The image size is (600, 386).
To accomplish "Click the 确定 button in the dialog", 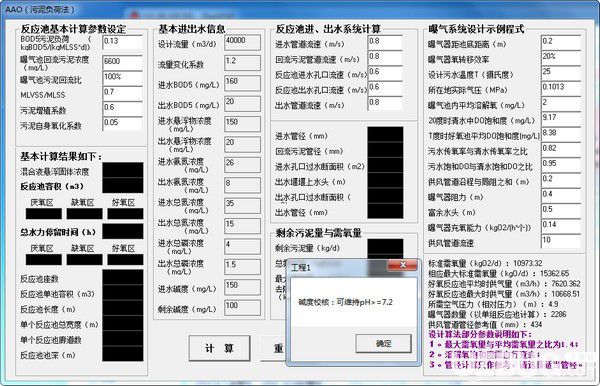I will [x=383, y=344].
